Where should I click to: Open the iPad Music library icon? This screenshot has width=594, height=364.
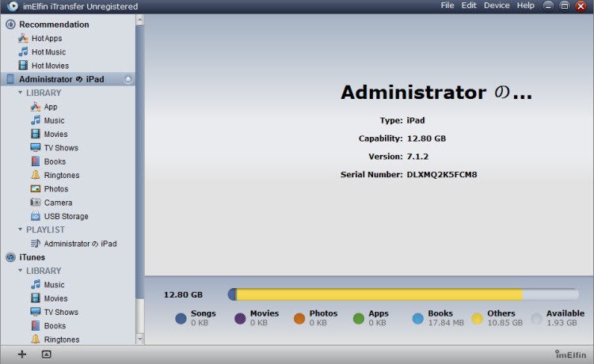(35, 120)
